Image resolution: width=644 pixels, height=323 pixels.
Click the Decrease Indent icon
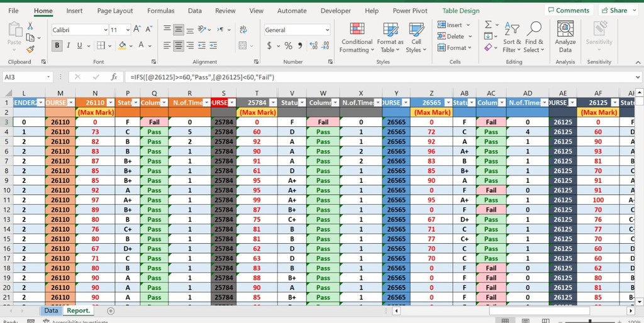click(x=202, y=45)
